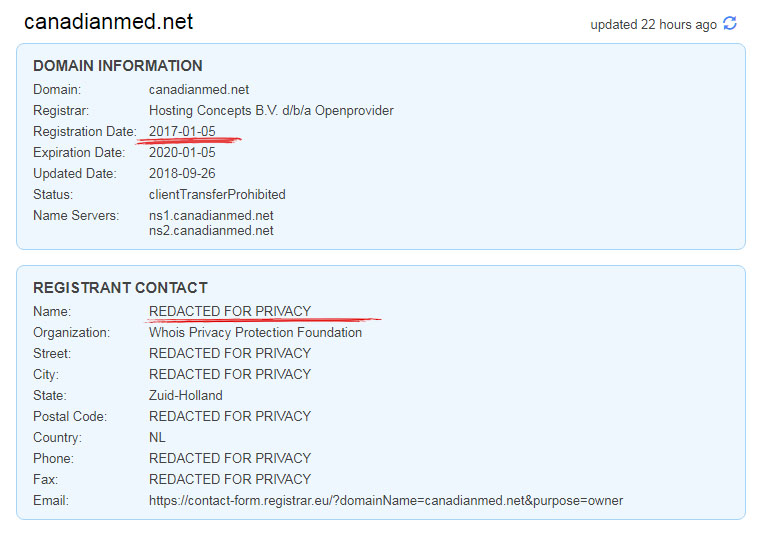764x534 pixels.
Task: Click the domain value in Domain row
Action: click(x=199, y=90)
